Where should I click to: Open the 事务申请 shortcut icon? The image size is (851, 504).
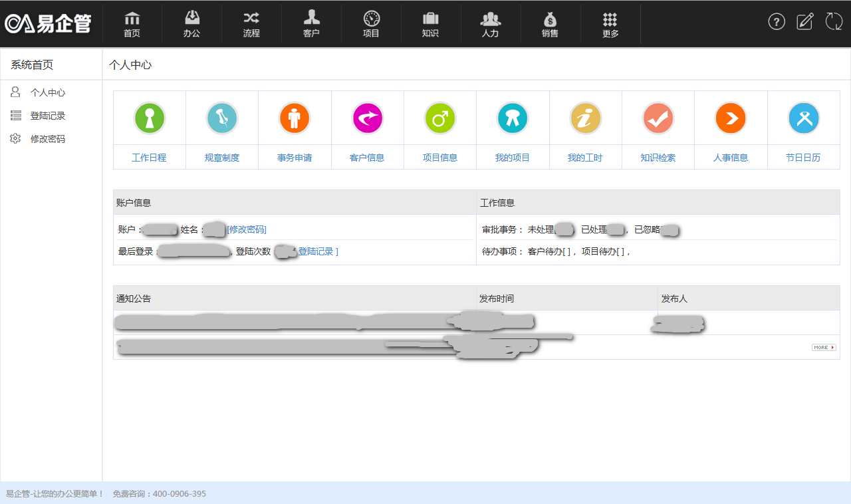pos(295,118)
